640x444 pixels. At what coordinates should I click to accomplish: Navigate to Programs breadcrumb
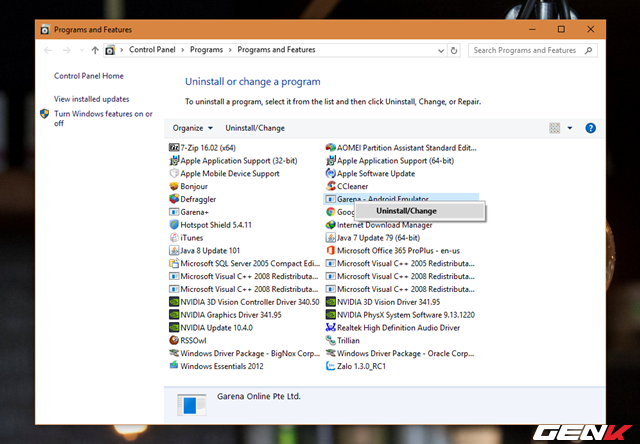(206, 50)
